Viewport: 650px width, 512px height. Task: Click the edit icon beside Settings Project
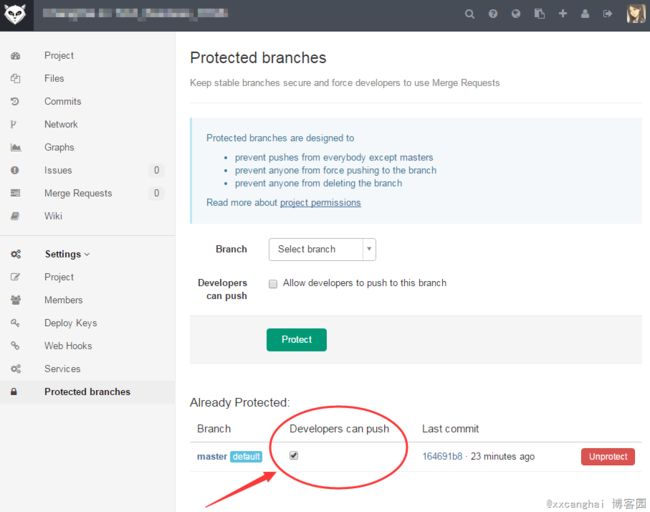(x=15, y=277)
